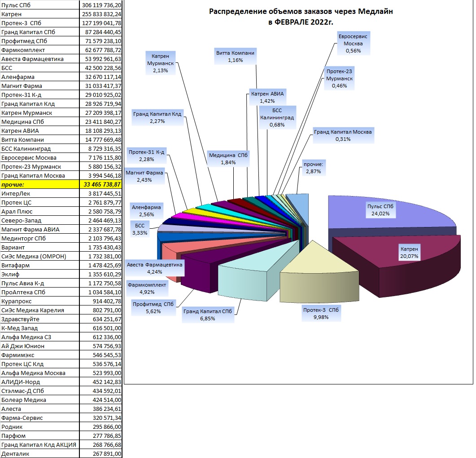The height and width of the screenshot is (458, 476).
Task: Click the 'ИнтерЛек' table cell
Action: pyautogui.click(x=39, y=193)
